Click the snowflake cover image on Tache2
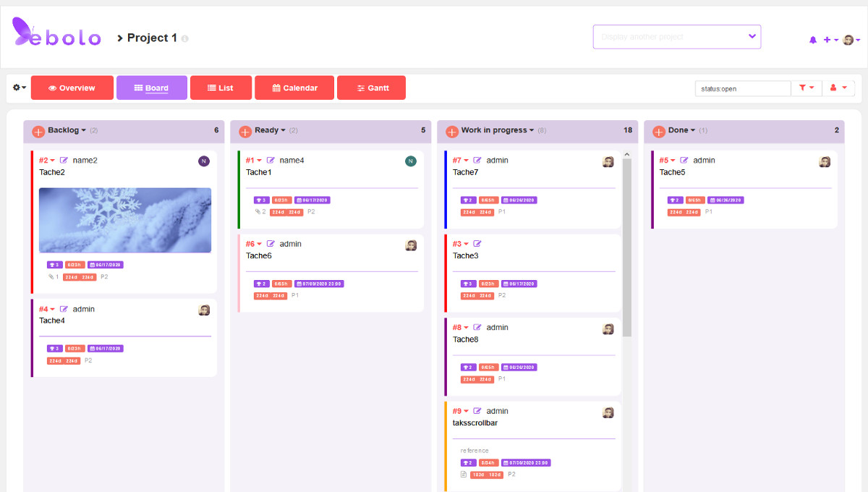The height and width of the screenshot is (492, 868). (x=124, y=220)
